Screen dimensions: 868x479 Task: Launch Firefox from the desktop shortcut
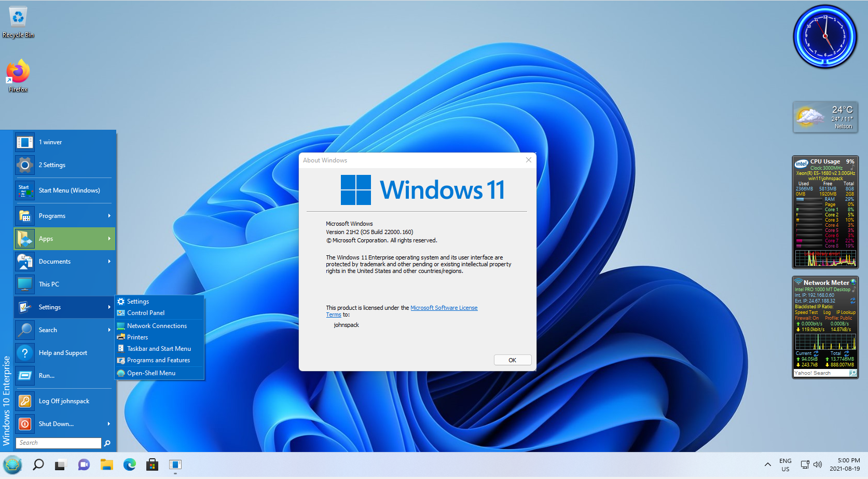[18, 76]
